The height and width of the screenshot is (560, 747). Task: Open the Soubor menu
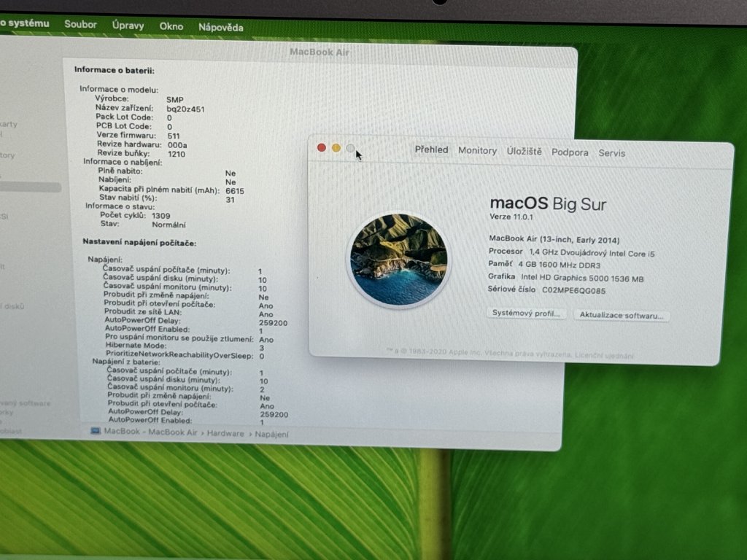coord(80,24)
